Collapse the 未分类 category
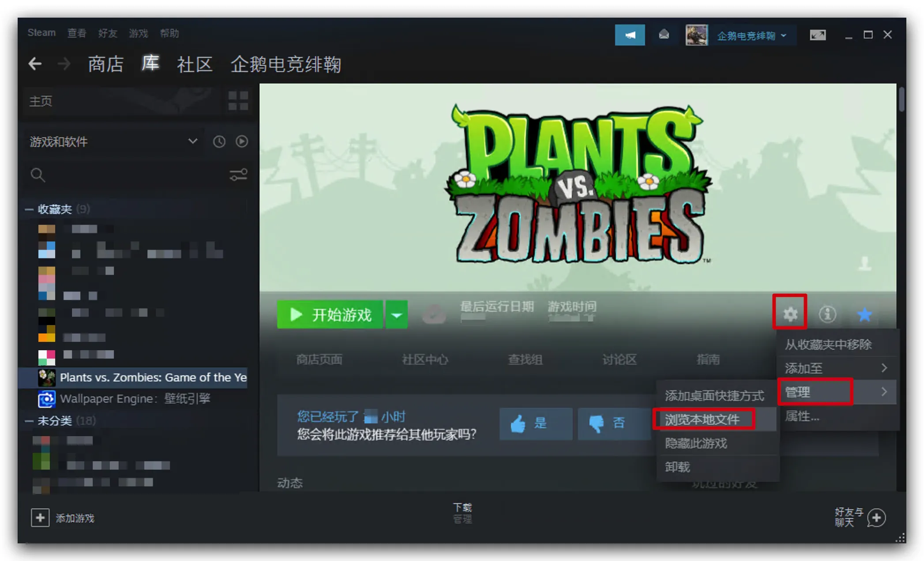The width and height of the screenshot is (924, 561). [29, 421]
